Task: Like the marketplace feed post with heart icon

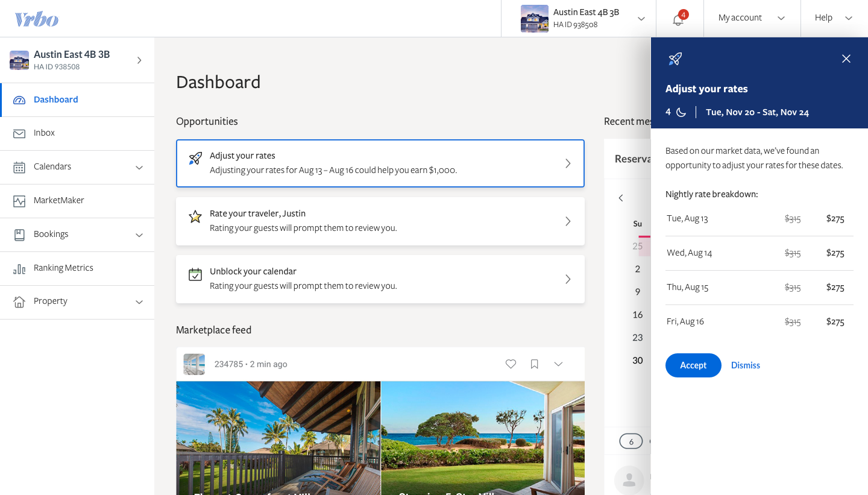Action: tap(511, 364)
